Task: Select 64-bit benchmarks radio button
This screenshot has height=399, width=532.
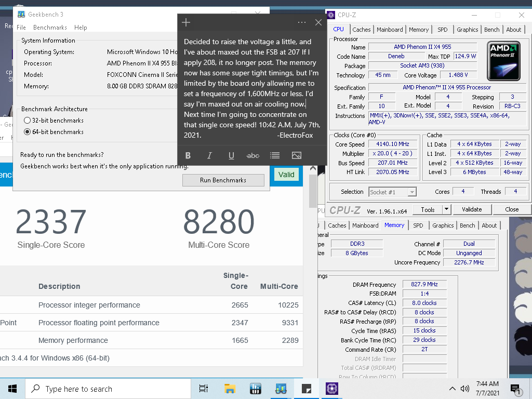Action: pos(27,131)
